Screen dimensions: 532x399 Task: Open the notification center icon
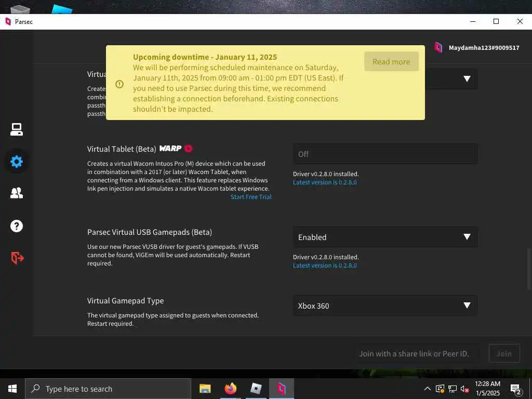click(516, 390)
